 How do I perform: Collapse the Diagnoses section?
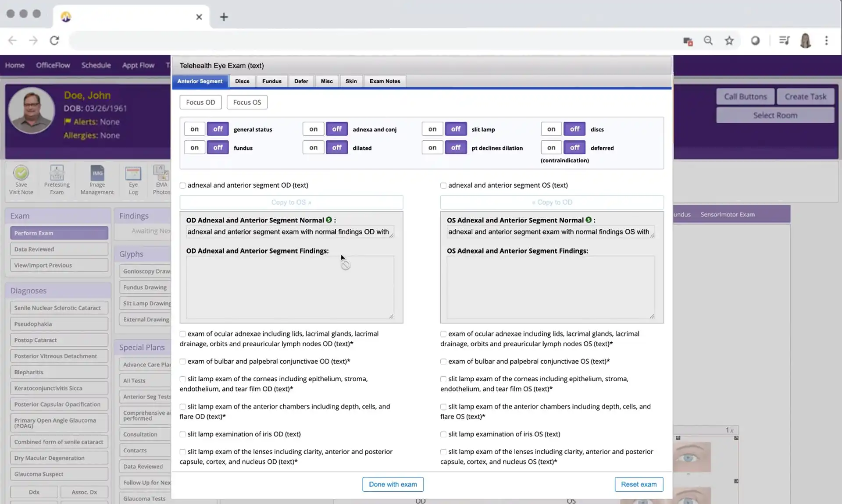coord(29,290)
